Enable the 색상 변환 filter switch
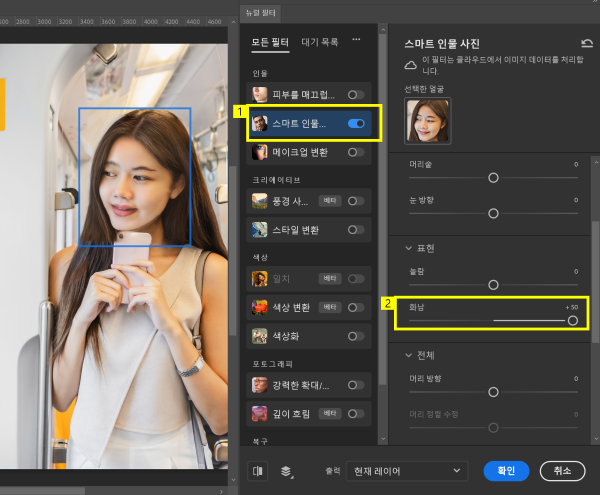 click(356, 308)
